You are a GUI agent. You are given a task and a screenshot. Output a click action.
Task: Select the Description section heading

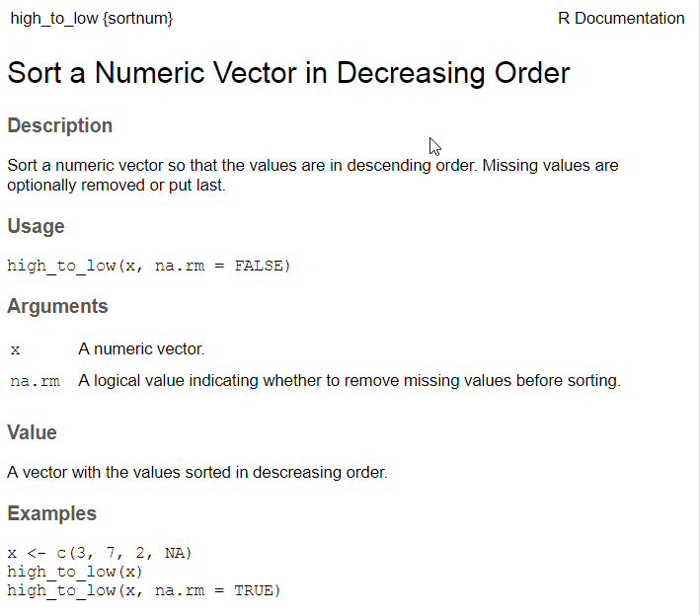60,125
